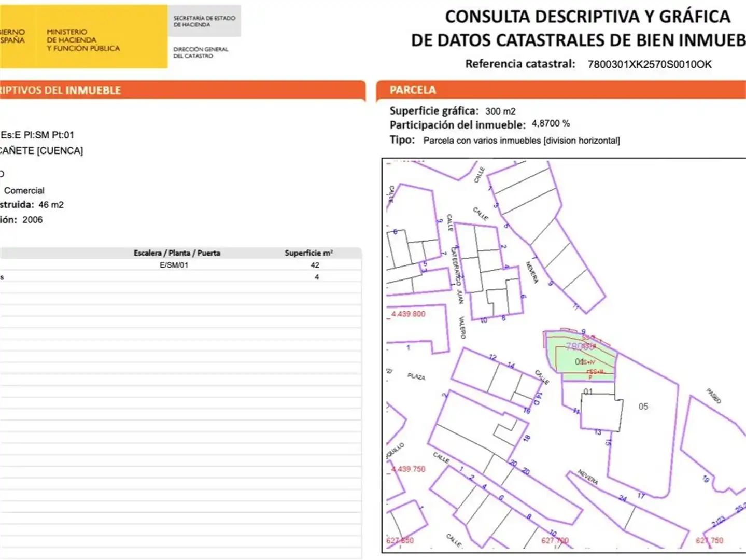Click the '42' surface table cell
This screenshot has height=560, width=746.
click(x=315, y=265)
